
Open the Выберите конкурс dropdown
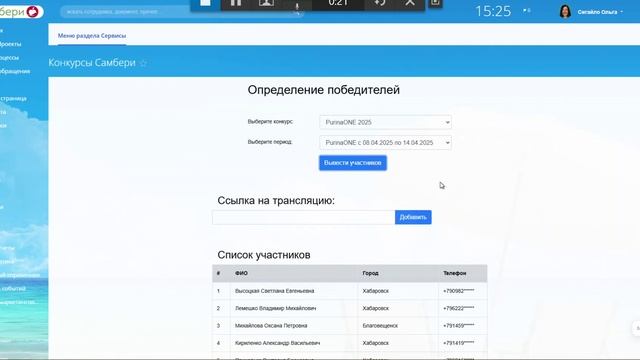[x=385, y=122]
